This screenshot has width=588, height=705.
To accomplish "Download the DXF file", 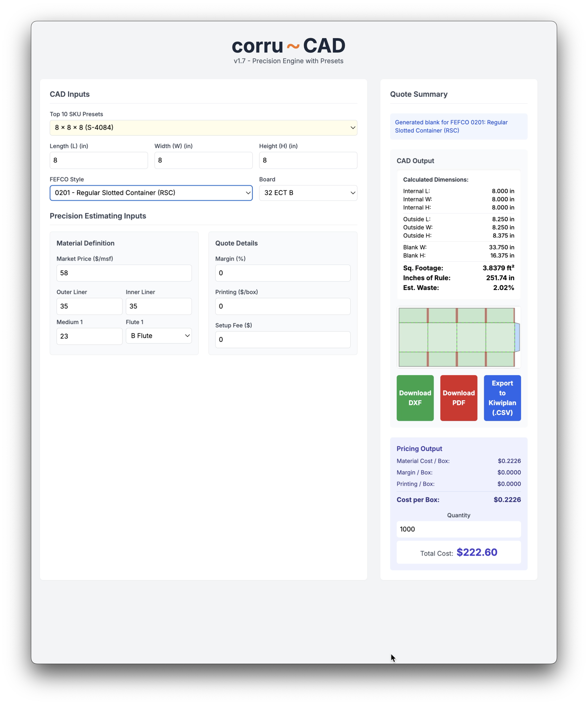I will pyautogui.click(x=415, y=398).
